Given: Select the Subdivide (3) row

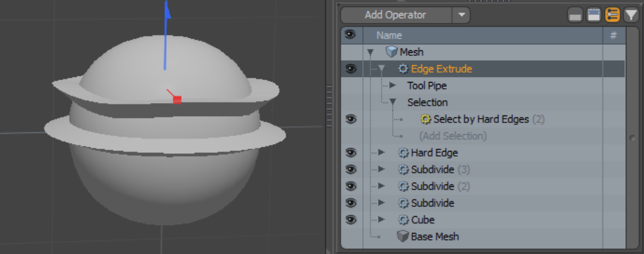Looking at the screenshot, I should 441,170.
